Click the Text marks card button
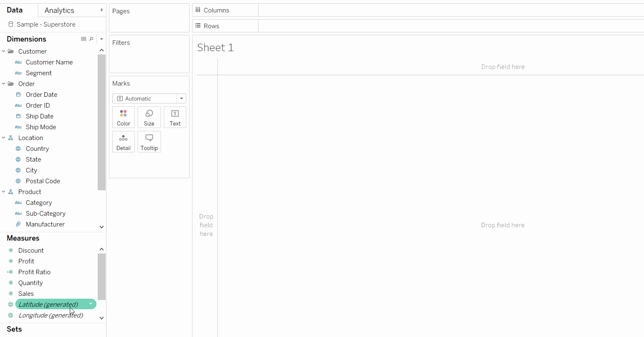The width and height of the screenshot is (644, 337). coord(175,117)
